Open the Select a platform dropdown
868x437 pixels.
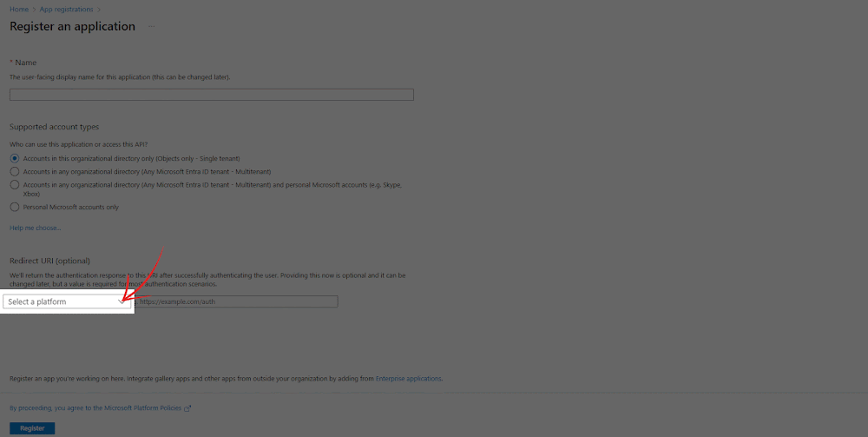point(67,301)
